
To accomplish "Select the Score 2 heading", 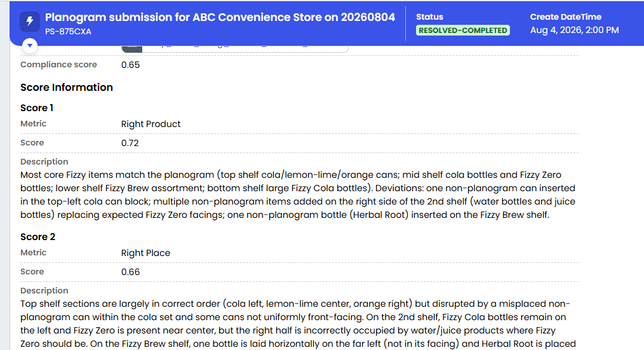I will tap(37, 237).
